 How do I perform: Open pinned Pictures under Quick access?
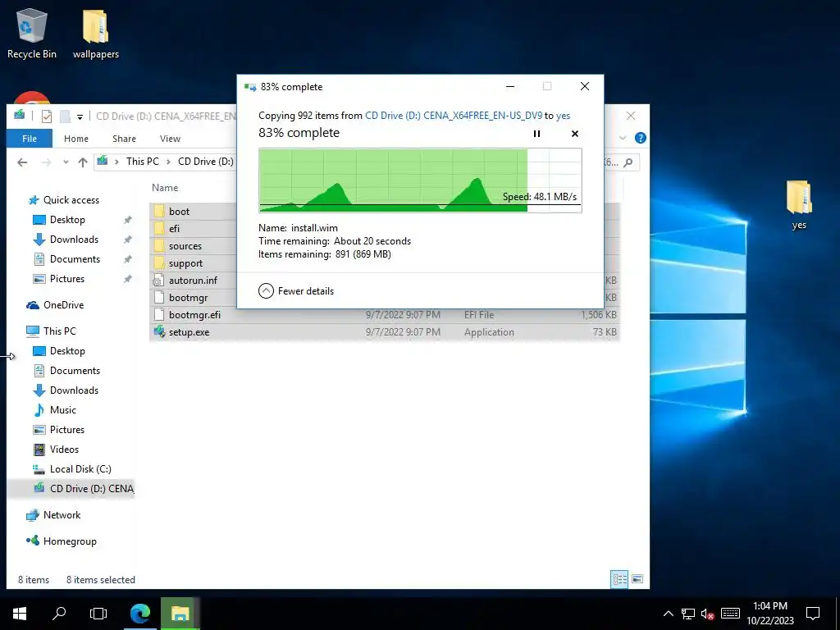click(67, 279)
